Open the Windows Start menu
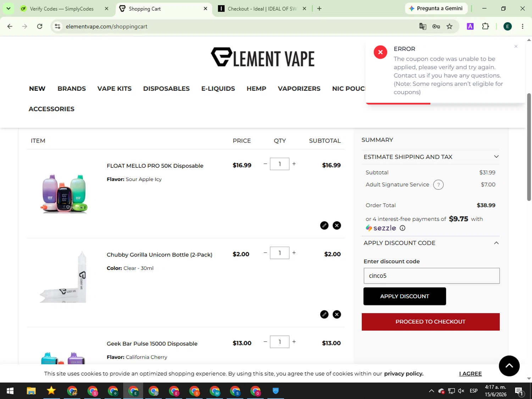Image resolution: width=532 pixels, height=399 pixels. [x=10, y=391]
